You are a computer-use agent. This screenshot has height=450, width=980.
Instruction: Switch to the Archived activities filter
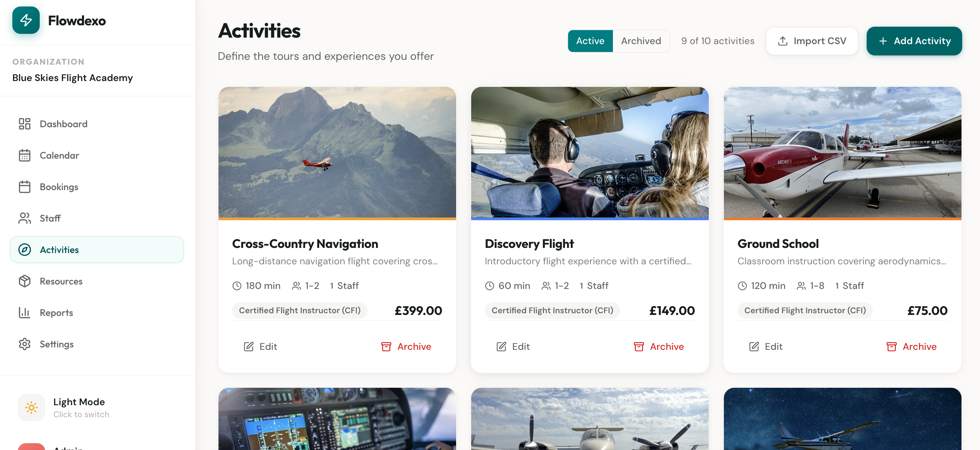click(x=641, y=41)
